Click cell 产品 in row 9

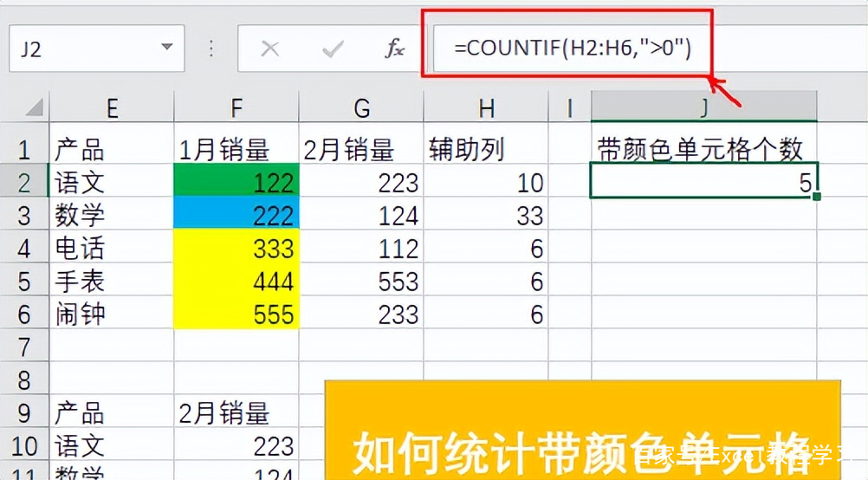click(112, 411)
